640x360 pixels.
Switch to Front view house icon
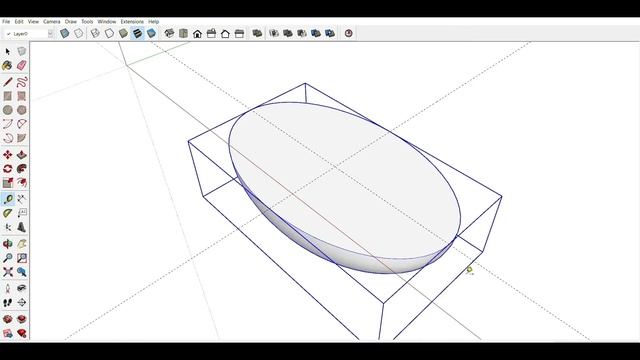(198, 33)
